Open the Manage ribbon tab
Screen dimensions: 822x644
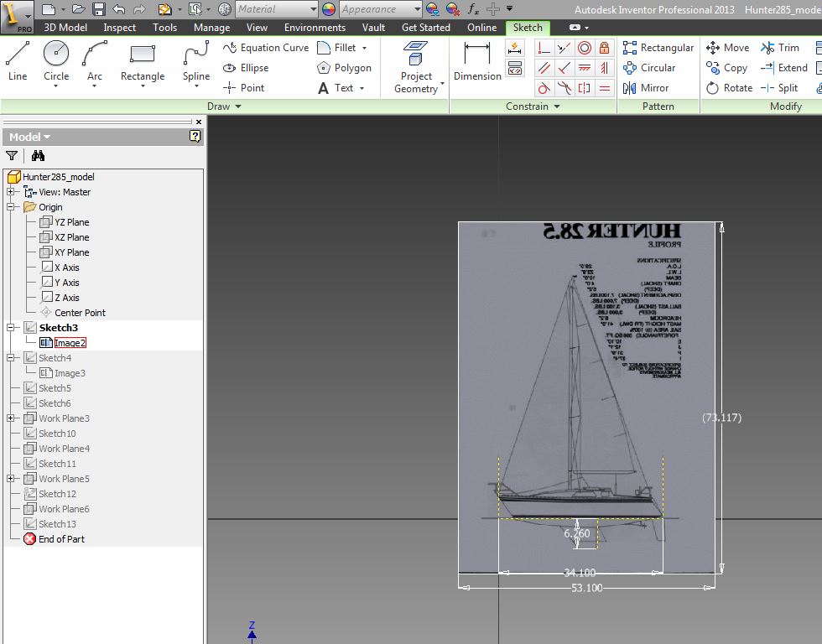(211, 27)
